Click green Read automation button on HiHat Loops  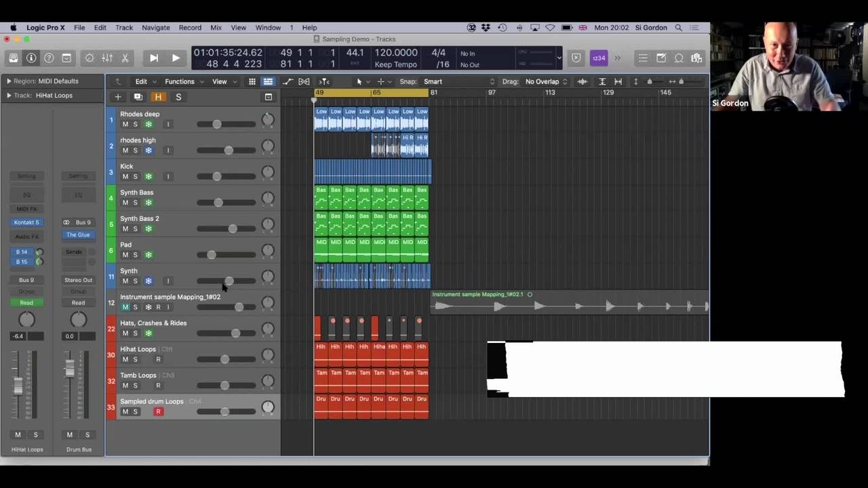coord(26,302)
